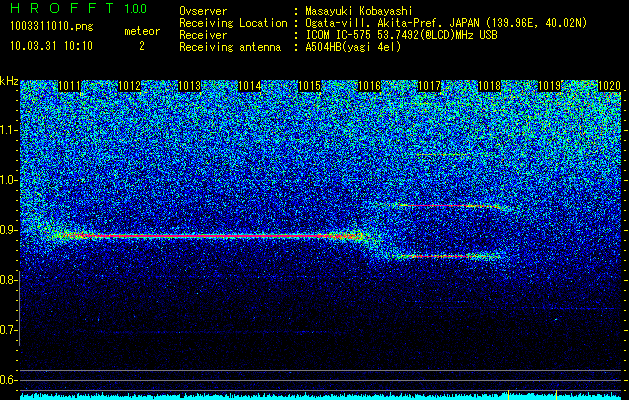Click the faint echo line near 1.05 kHz
629x400 pixels.
tap(443, 154)
